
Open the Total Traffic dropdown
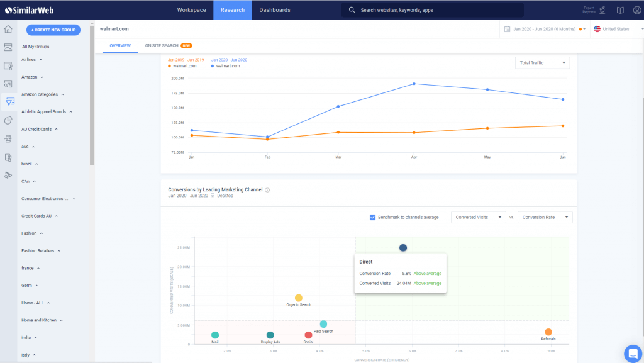coord(541,62)
